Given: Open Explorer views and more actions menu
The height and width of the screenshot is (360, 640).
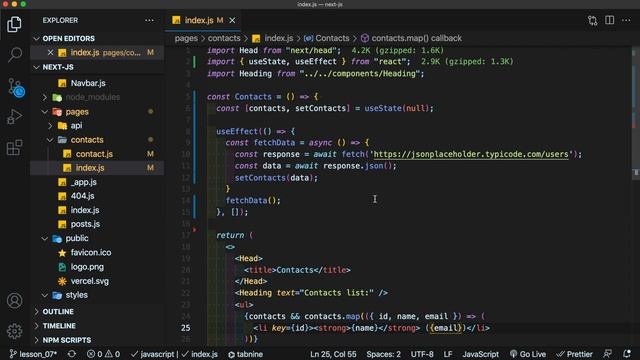Looking at the screenshot, I should [149, 20].
